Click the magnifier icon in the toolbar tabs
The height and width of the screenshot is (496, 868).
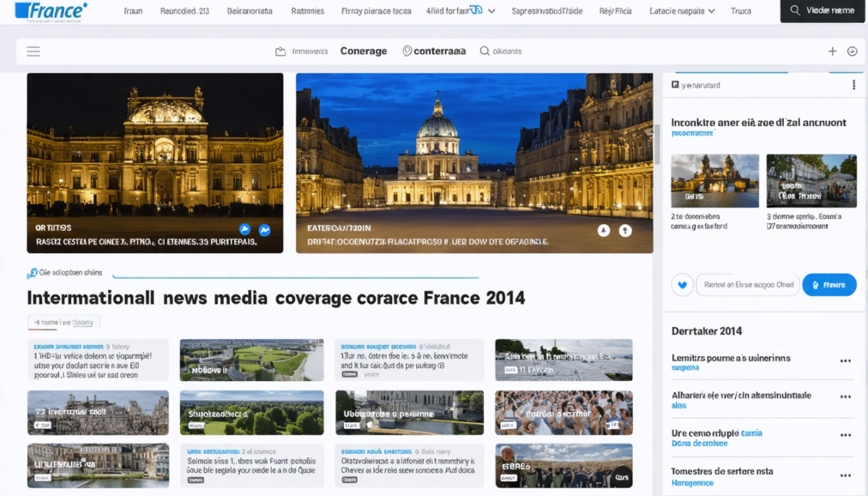tap(484, 51)
